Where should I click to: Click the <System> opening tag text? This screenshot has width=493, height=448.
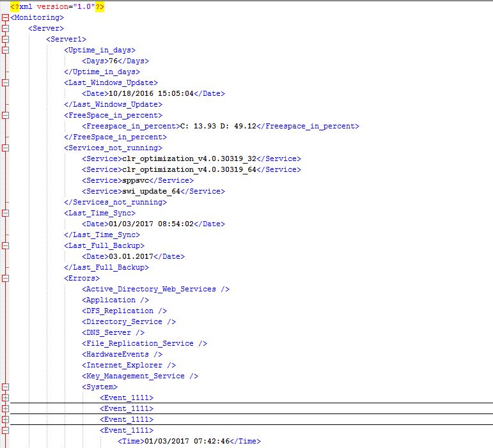point(100,387)
